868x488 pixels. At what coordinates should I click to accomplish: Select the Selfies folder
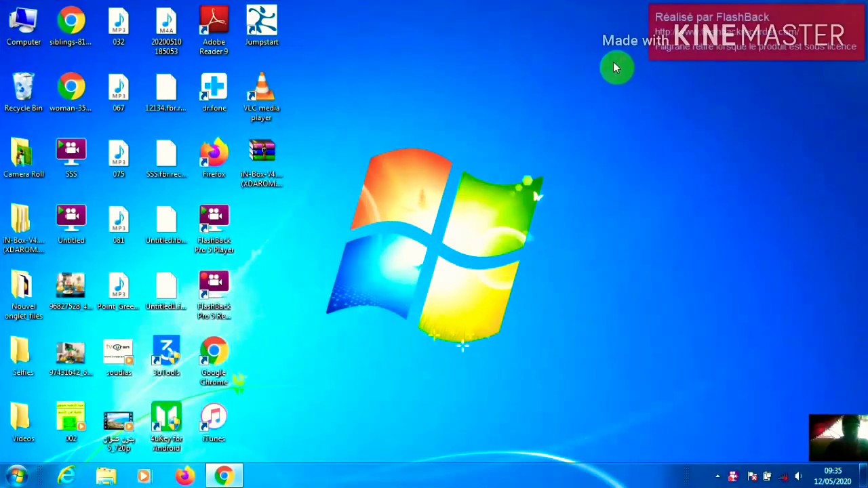tap(23, 357)
